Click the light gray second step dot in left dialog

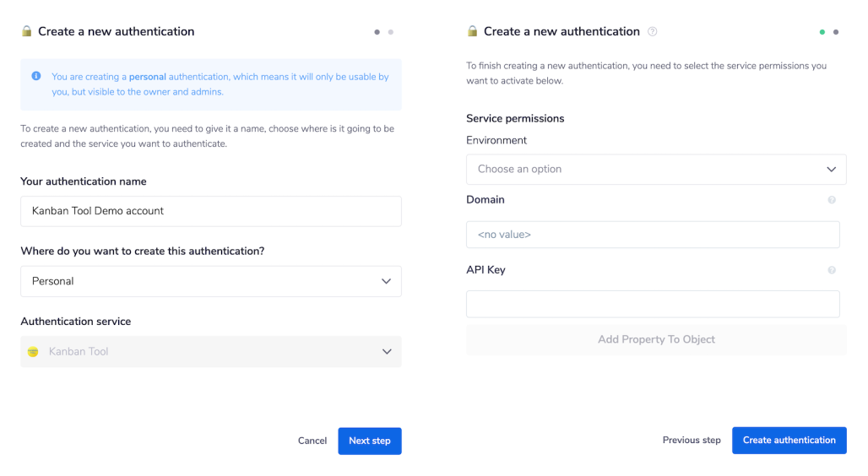tap(390, 32)
